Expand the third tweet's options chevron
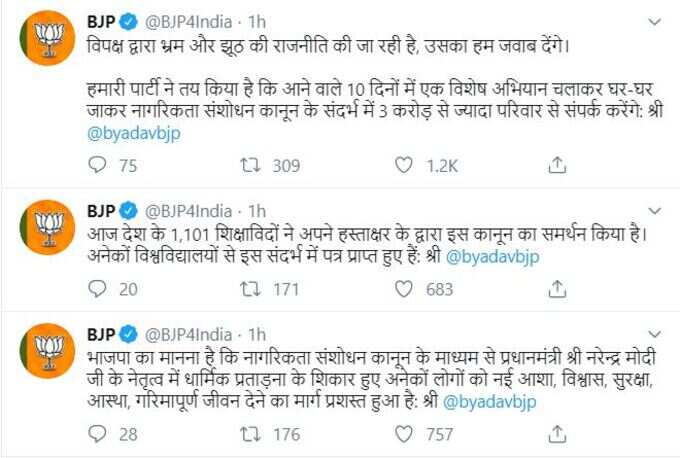Viewport: 680px width, 458px height. point(654,334)
